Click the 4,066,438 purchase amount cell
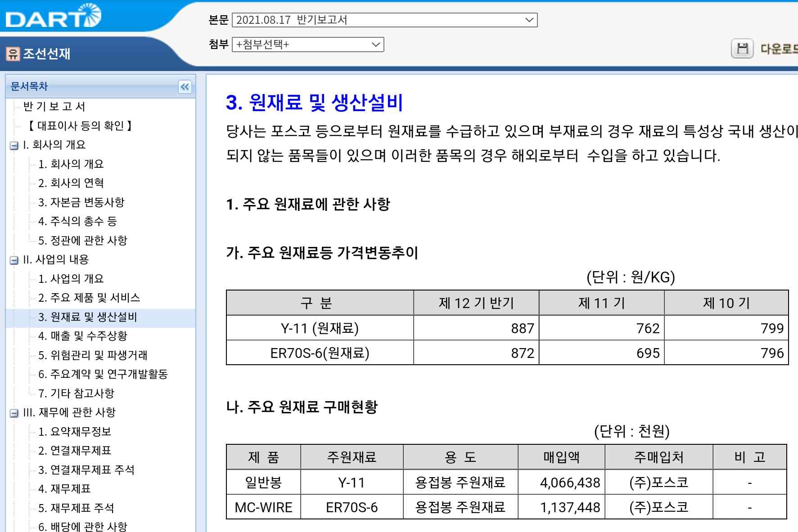This screenshot has width=798, height=532. click(x=561, y=483)
